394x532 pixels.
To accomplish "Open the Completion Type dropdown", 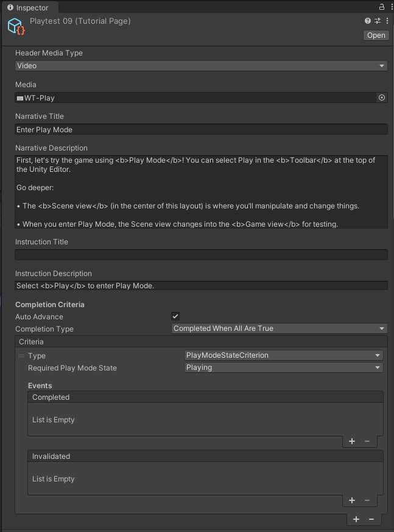I will pos(279,328).
